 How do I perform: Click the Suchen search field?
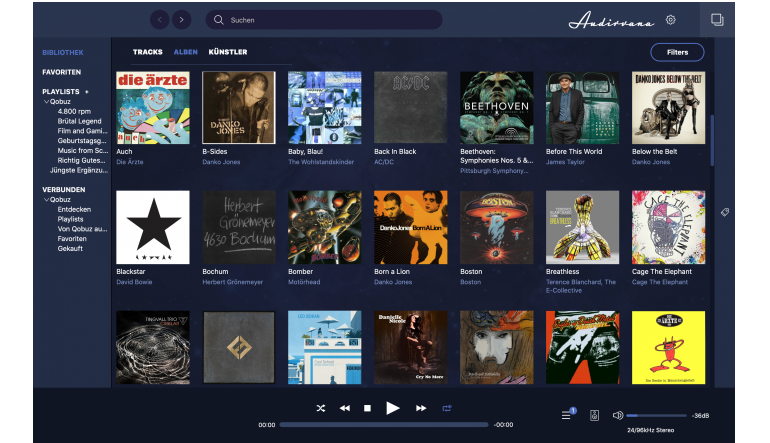click(324, 20)
